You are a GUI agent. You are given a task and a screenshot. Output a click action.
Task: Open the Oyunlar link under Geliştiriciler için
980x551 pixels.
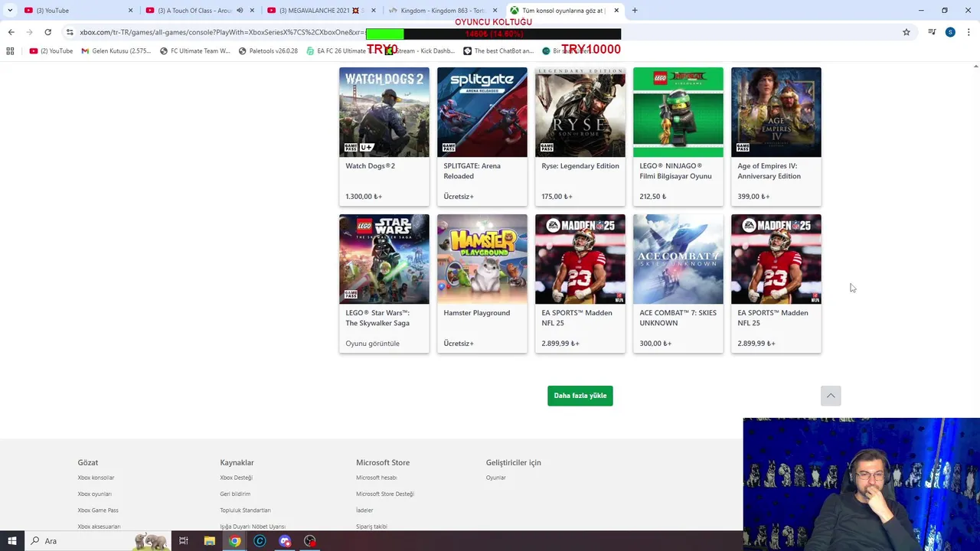[496, 478]
